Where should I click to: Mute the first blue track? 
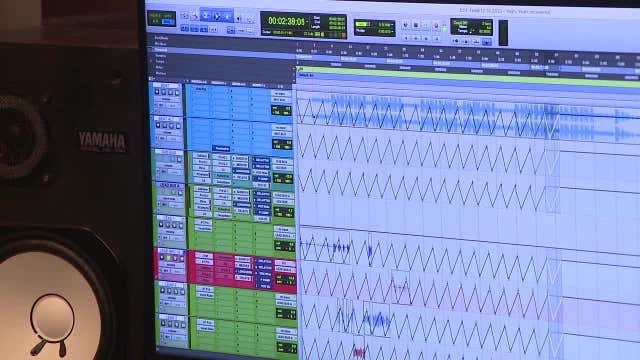pos(177,93)
